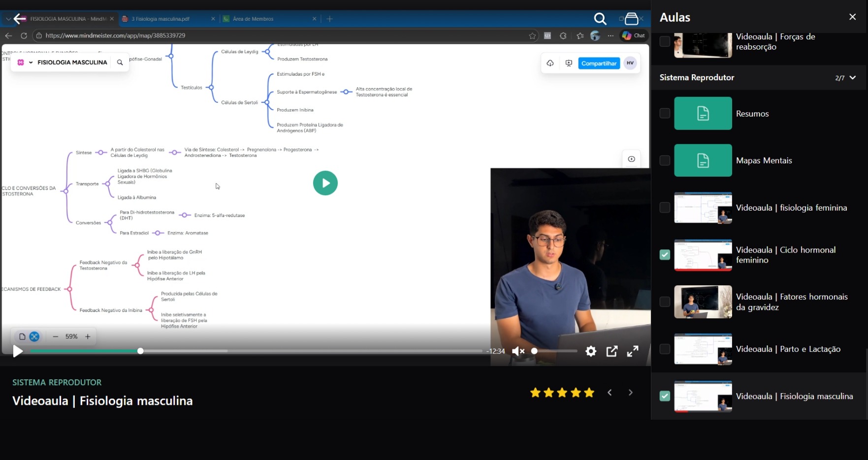
Task: Unmute the video with the speaker icon
Action: 518,351
